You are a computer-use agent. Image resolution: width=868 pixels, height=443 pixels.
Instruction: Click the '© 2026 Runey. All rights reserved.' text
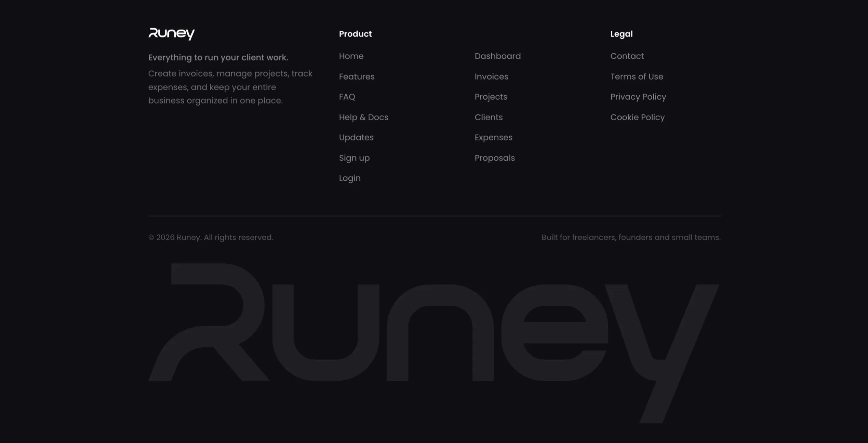click(211, 237)
